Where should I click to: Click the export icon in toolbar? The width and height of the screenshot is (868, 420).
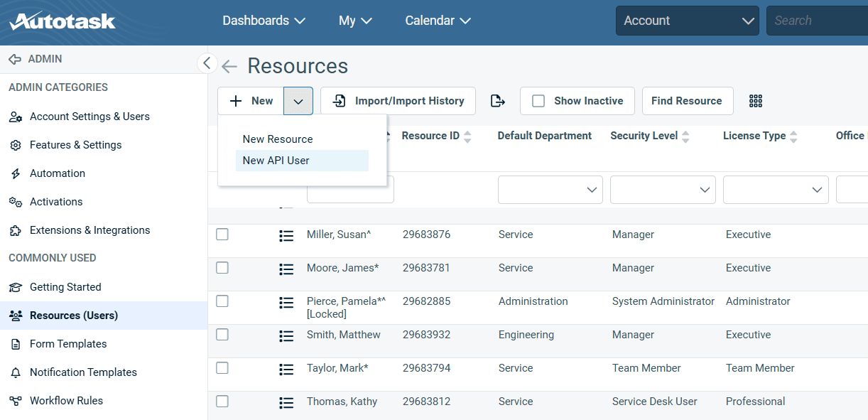click(x=498, y=101)
